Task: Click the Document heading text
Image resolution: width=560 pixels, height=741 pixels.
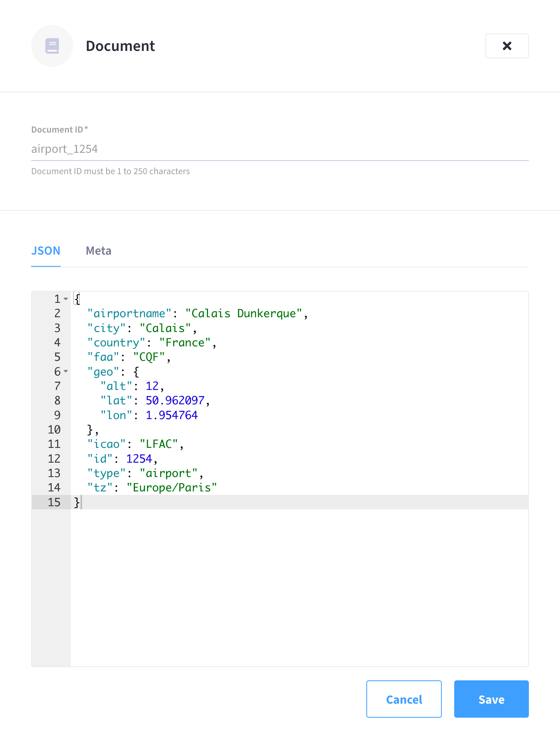Action: 120,46
